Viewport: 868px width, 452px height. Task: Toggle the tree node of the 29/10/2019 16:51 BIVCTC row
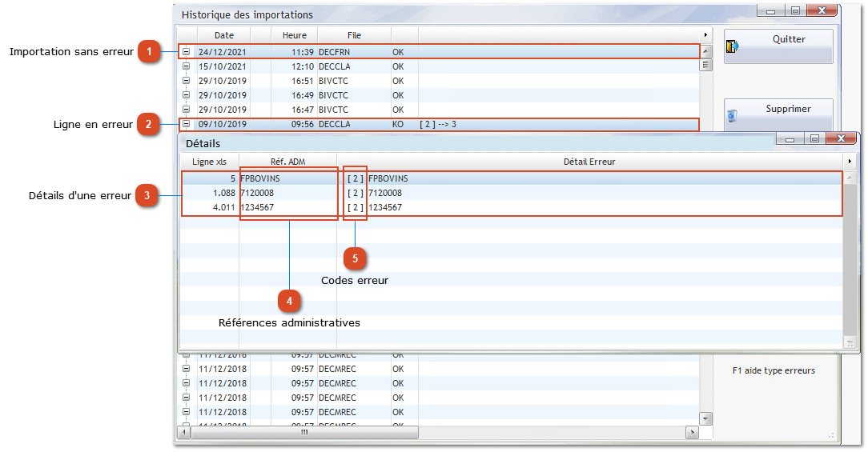[186, 81]
